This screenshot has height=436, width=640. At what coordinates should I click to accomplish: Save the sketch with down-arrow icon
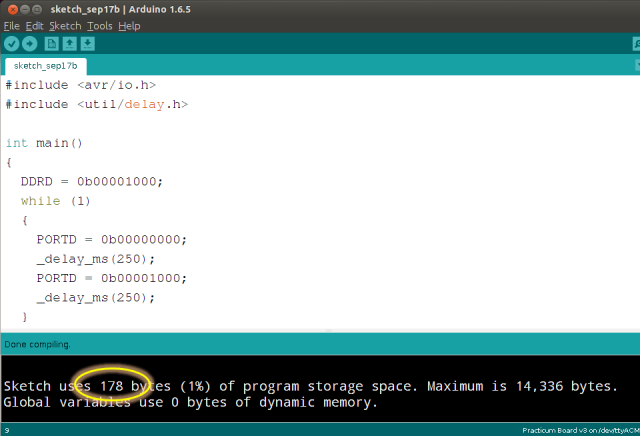tap(88, 44)
